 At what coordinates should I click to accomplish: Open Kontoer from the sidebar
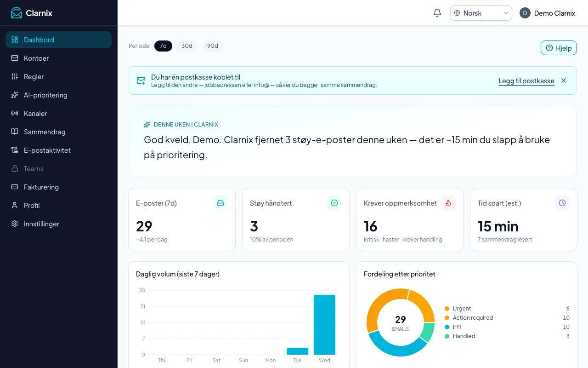point(58,58)
